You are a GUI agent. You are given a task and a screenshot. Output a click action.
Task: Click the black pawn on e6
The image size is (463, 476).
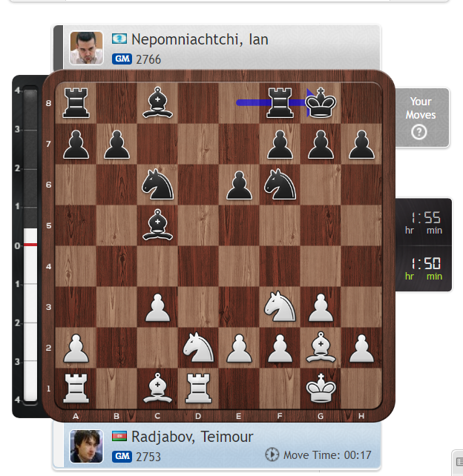pyautogui.click(x=239, y=185)
